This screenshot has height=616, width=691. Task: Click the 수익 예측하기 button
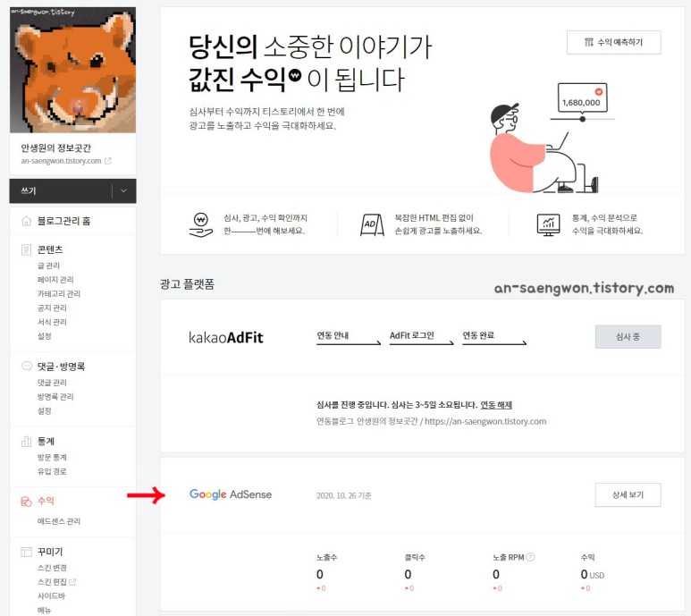[x=613, y=42]
